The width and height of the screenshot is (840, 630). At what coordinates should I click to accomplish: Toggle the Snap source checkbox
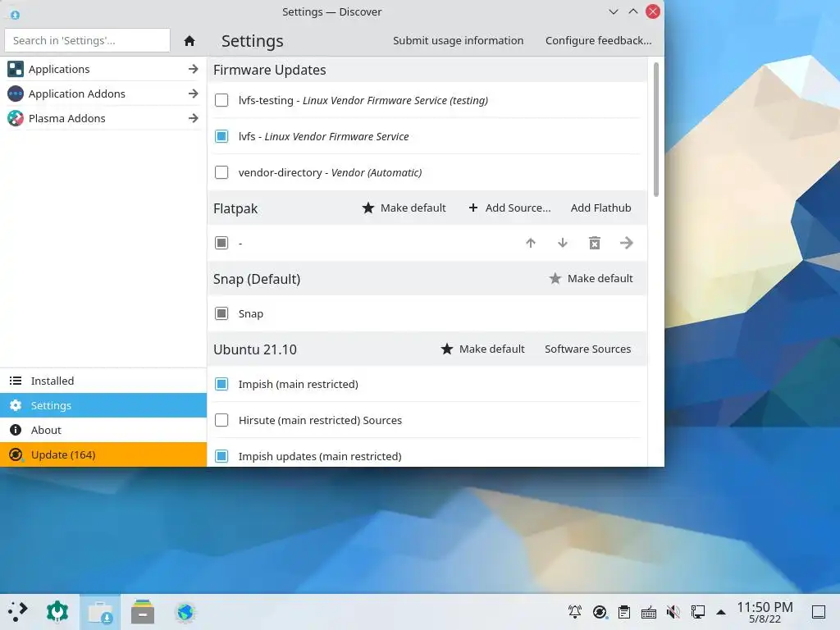point(221,314)
